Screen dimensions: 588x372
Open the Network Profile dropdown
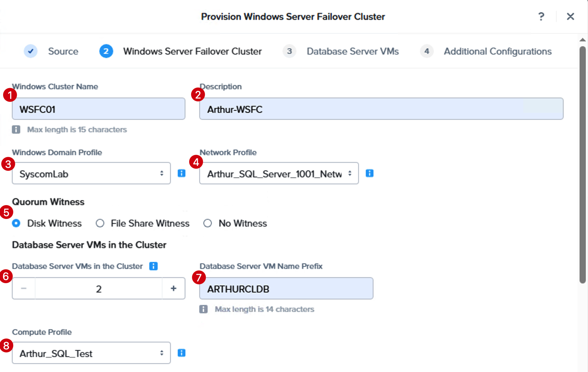(279, 173)
